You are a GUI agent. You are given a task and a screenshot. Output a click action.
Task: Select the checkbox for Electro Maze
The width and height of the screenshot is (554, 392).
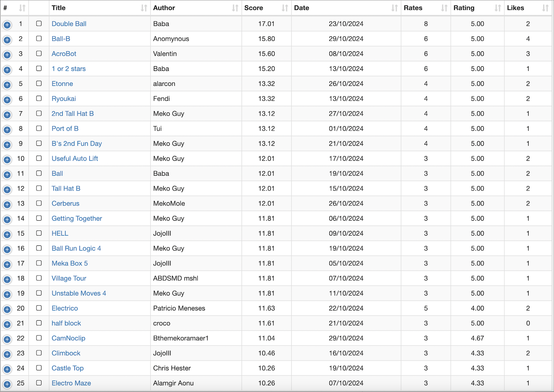[x=39, y=383]
